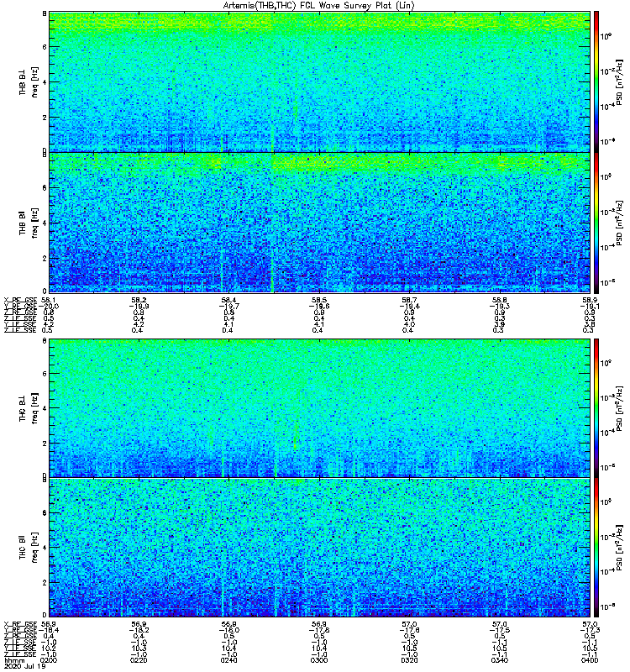Screen dimensions: 630x672
Task: Click the Y_RE_GSE value -18.4
Action: [49, 630]
